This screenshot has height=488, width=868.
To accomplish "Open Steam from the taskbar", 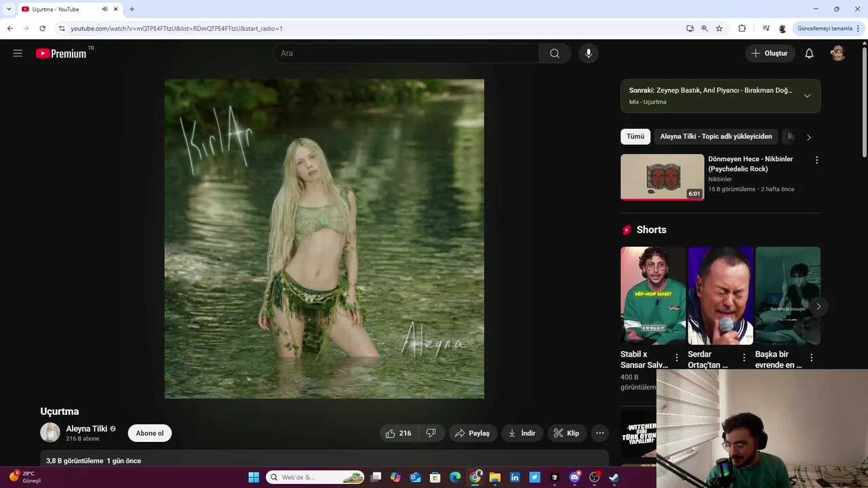I will tap(614, 477).
